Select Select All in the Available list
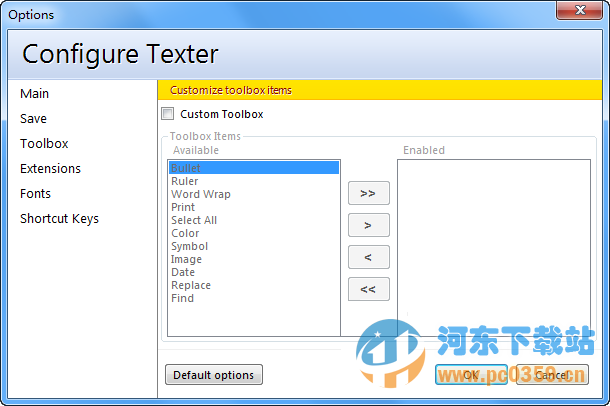610x406 pixels. 254,220
